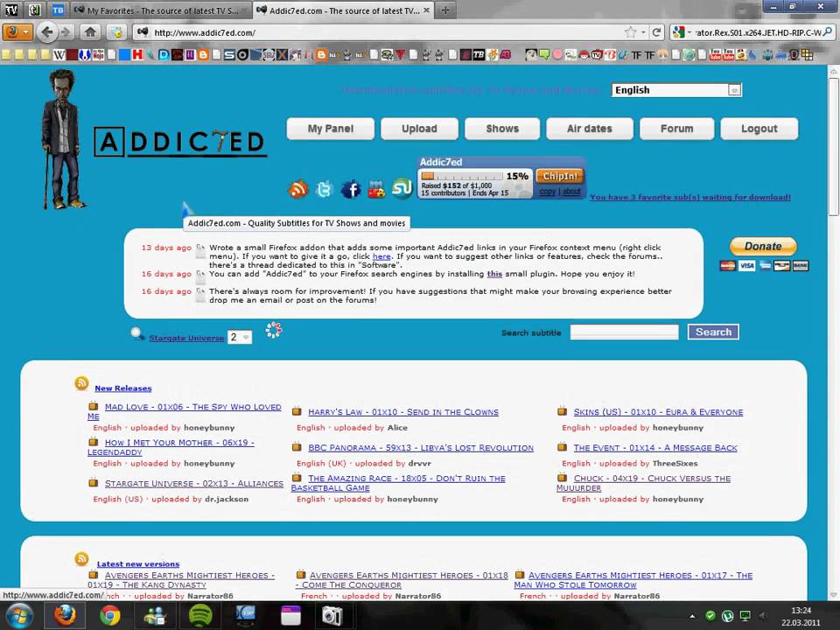Reload the current page

pos(656,32)
